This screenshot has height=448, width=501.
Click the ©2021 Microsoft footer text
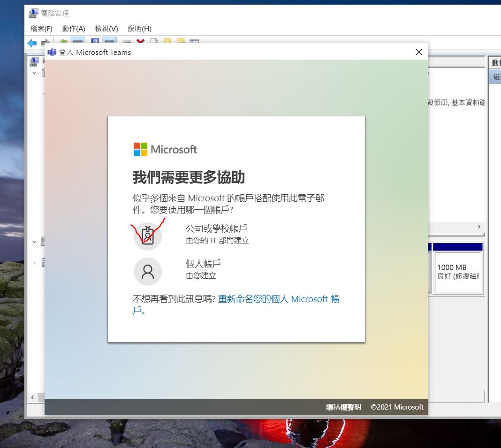(397, 407)
